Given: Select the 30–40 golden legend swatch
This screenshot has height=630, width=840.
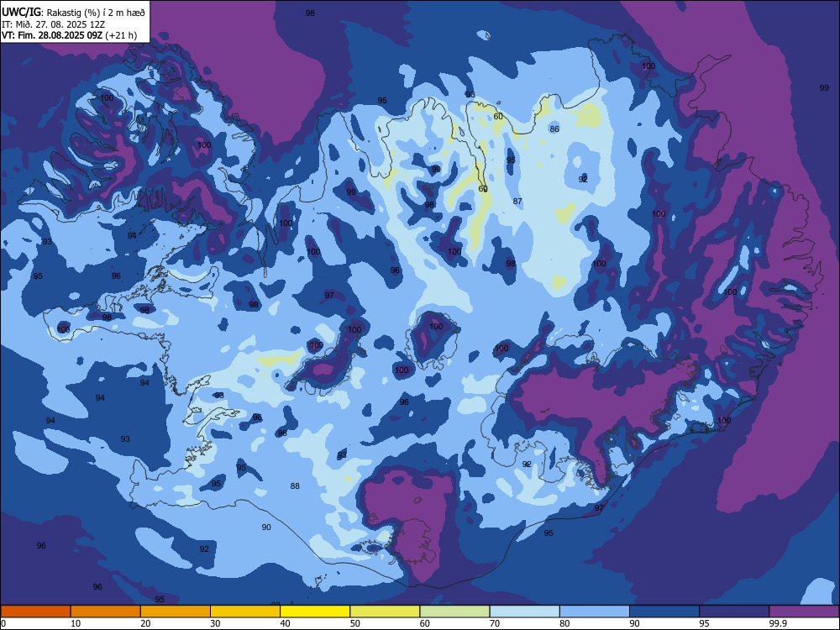Looking at the screenshot, I should pyautogui.click(x=245, y=612).
